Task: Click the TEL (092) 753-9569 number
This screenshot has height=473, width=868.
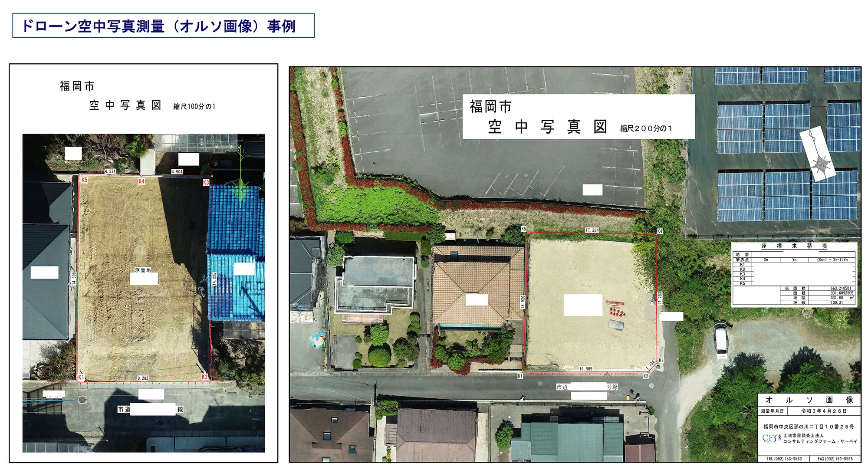Action: coord(784,459)
